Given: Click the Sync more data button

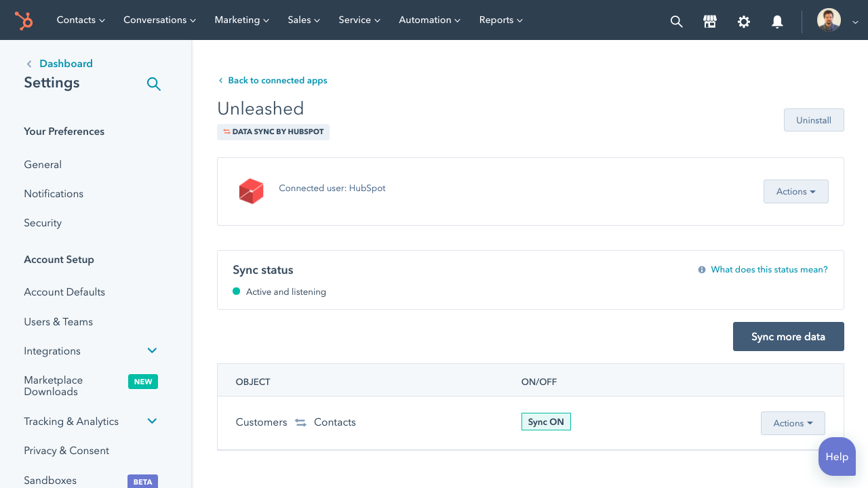Looking at the screenshot, I should point(788,336).
